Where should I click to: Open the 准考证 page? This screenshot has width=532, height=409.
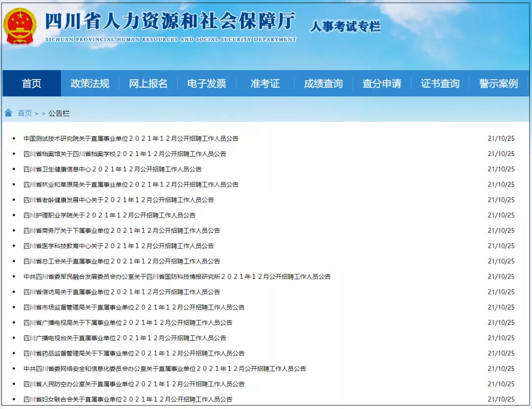(265, 84)
